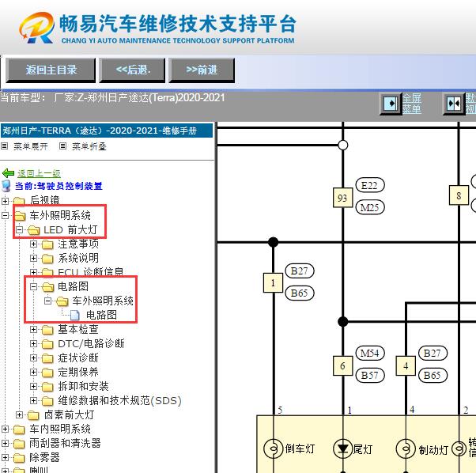This screenshot has width=476, height=473.
Task: Click the computer icon beside 当前:驾驶员控制装置
Action: click(x=6, y=186)
